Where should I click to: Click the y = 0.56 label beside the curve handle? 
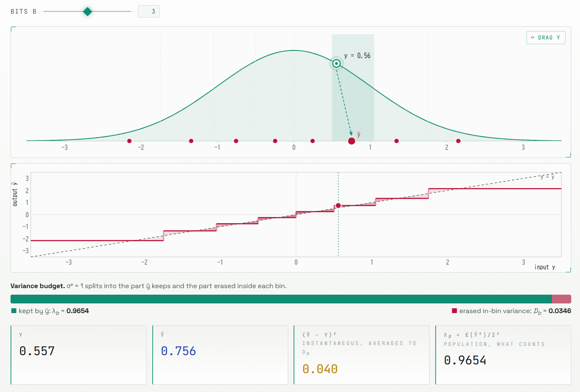357,56
